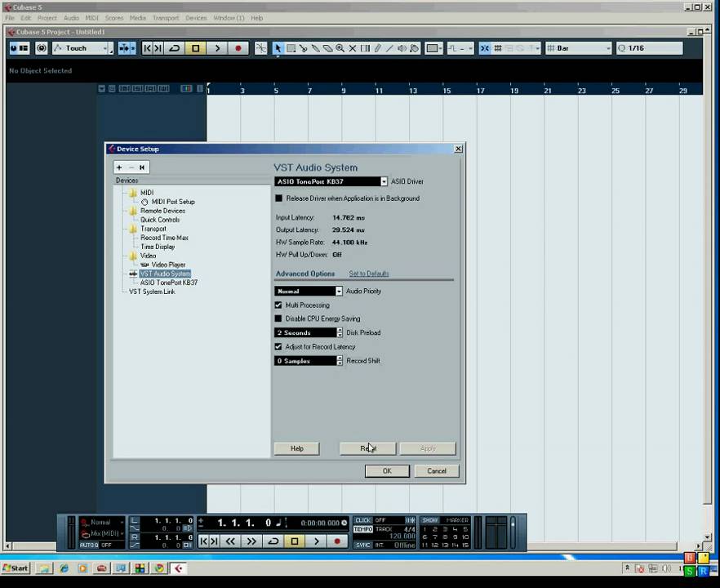This screenshot has height=588, width=720.
Task: Select the Range Selection tool
Action: tap(291, 48)
